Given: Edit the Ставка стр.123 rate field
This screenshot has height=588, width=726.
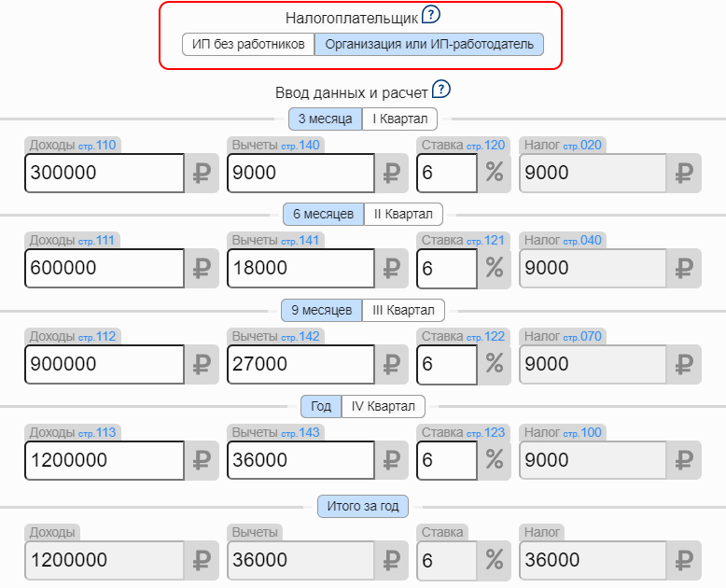Looking at the screenshot, I should click(x=446, y=460).
